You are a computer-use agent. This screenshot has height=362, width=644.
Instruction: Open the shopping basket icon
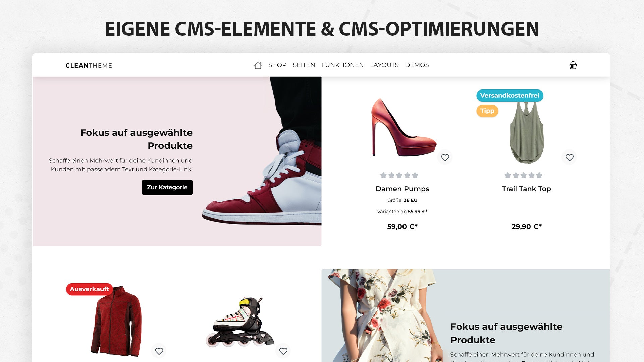click(573, 65)
